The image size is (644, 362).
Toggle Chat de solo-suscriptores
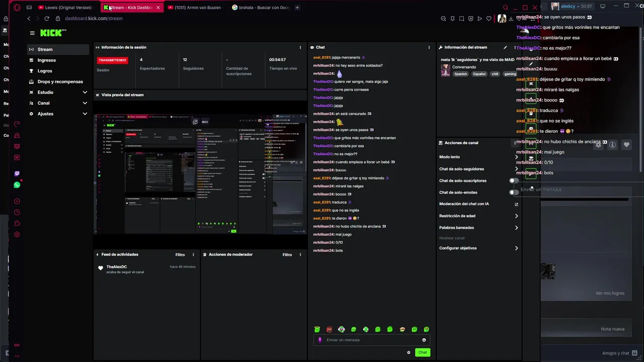[513, 180]
